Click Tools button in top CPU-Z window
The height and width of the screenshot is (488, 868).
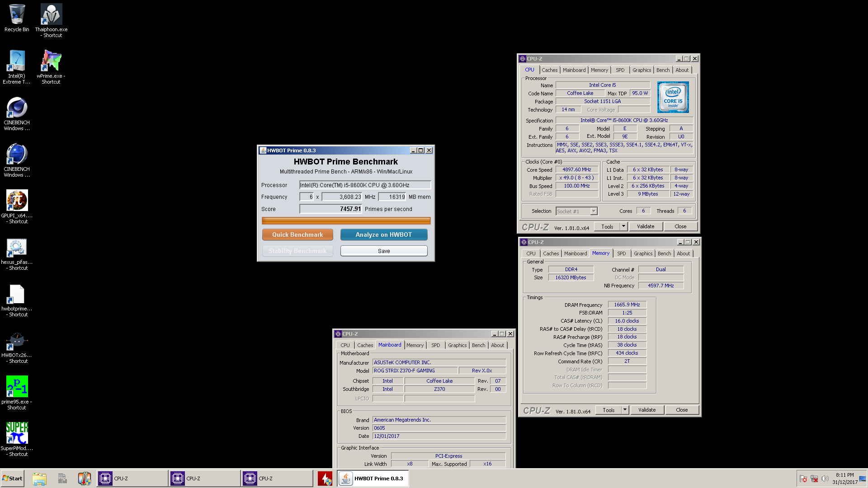[x=607, y=226]
